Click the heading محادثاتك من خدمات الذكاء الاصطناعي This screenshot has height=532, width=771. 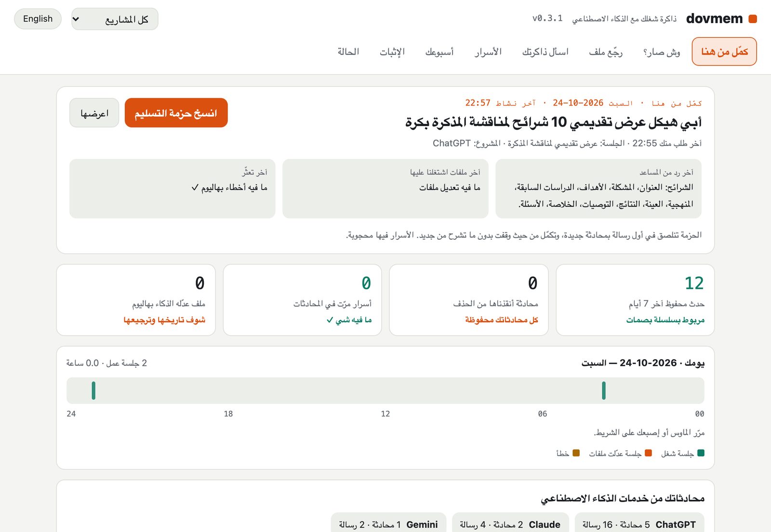[623, 498]
